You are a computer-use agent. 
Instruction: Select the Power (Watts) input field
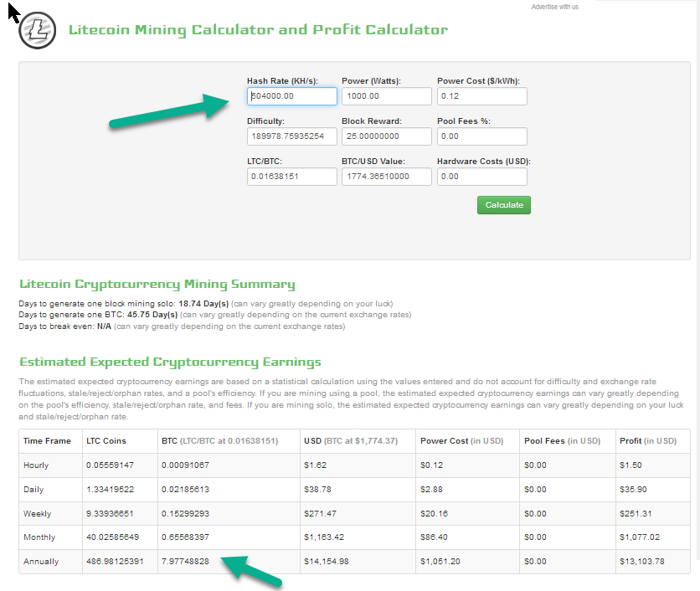[387, 96]
